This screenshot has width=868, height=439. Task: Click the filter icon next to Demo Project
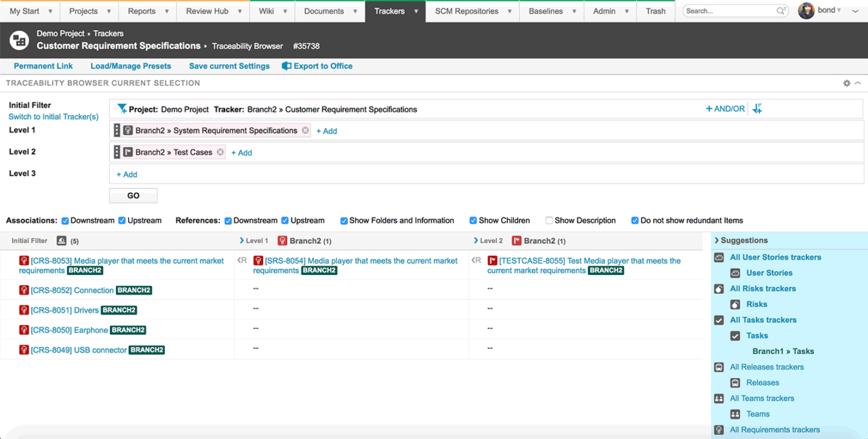click(x=123, y=108)
